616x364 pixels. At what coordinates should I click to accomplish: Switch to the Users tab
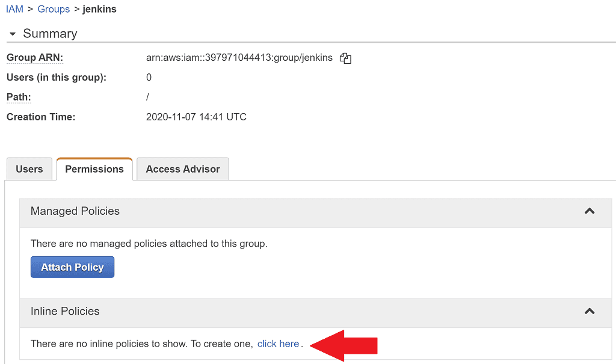[x=29, y=169]
